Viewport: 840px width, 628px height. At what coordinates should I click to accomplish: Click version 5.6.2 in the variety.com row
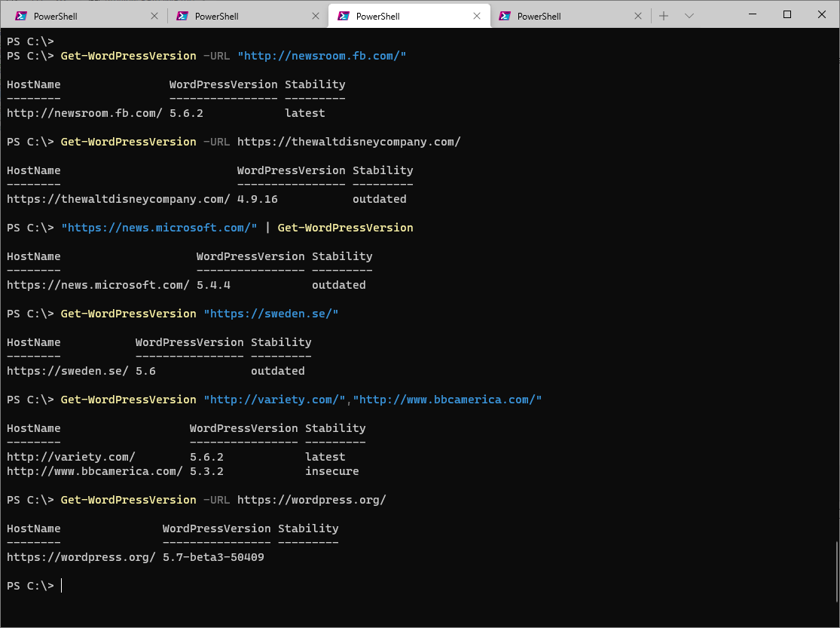[206, 457]
